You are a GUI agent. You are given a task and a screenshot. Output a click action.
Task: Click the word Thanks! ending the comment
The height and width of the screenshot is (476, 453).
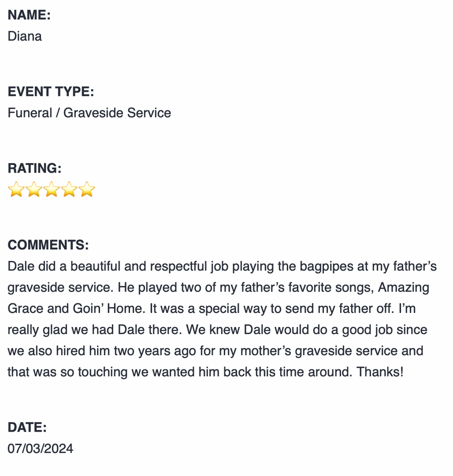380,372
